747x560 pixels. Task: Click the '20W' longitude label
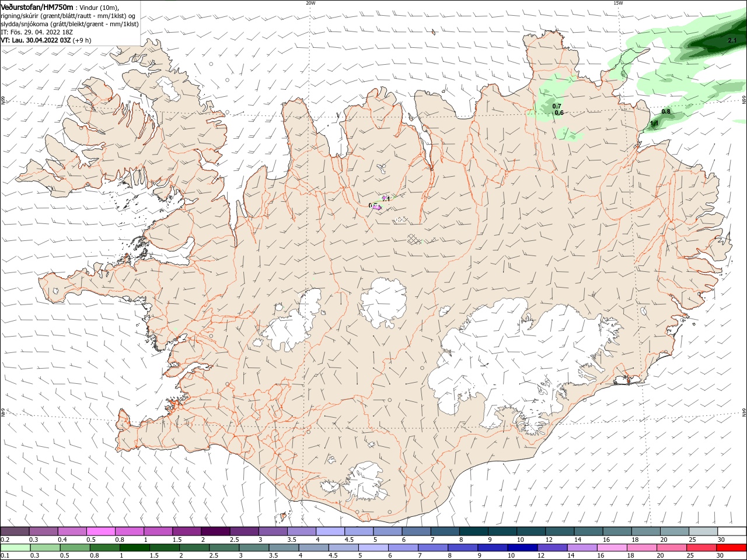click(310, 3)
